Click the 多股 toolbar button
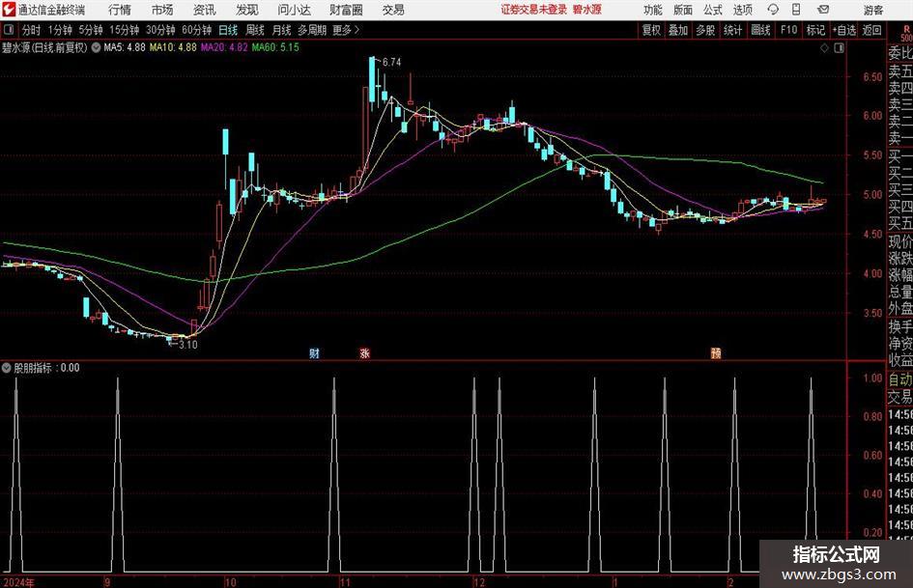 [705, 30]
